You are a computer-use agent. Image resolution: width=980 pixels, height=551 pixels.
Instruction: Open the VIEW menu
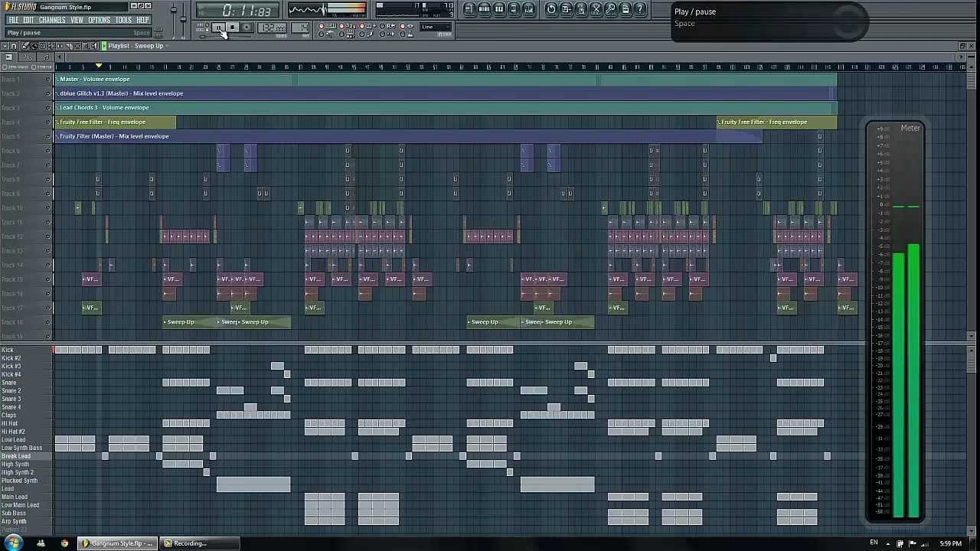pos(77,20)
